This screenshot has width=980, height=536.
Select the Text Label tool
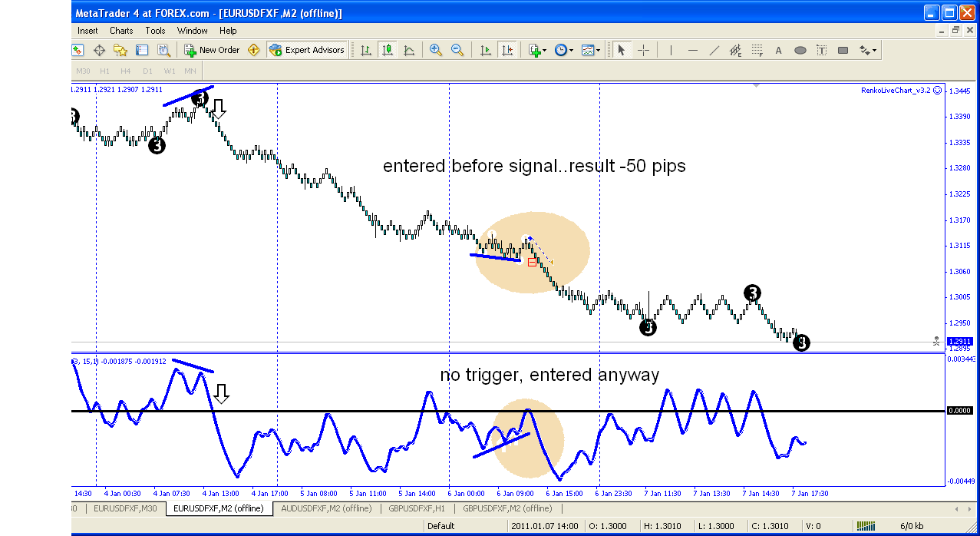coord(822,50)
